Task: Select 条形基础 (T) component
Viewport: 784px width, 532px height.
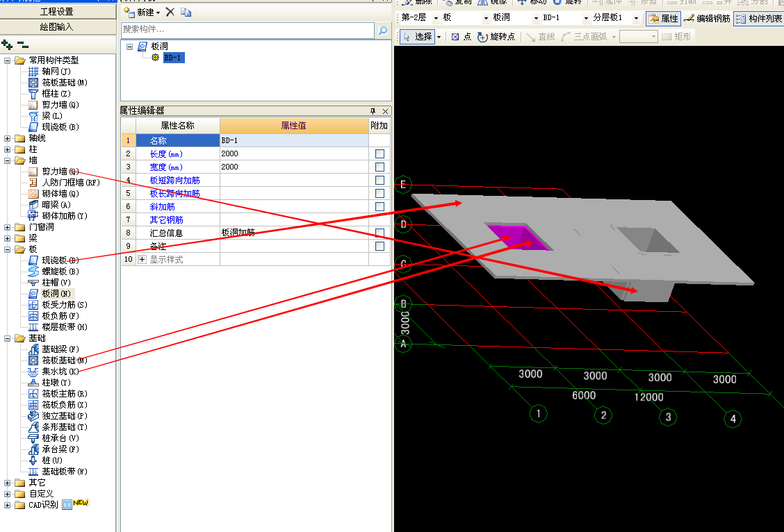Action: [58, 427]
